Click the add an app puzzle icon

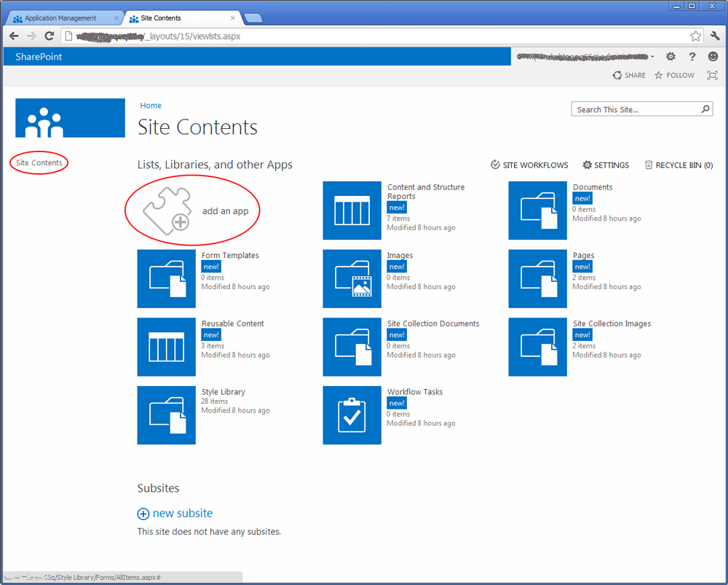167,211
